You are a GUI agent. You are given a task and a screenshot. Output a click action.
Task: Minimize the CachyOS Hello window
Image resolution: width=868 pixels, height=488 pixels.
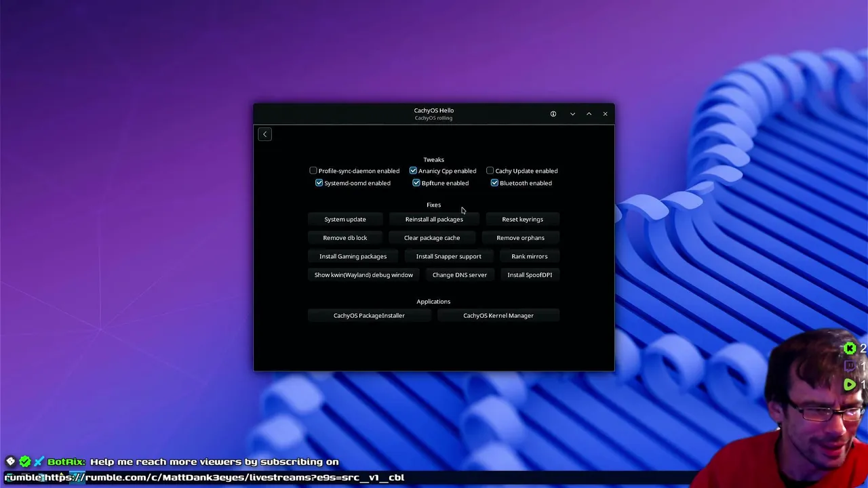click(x=572, y=114)
